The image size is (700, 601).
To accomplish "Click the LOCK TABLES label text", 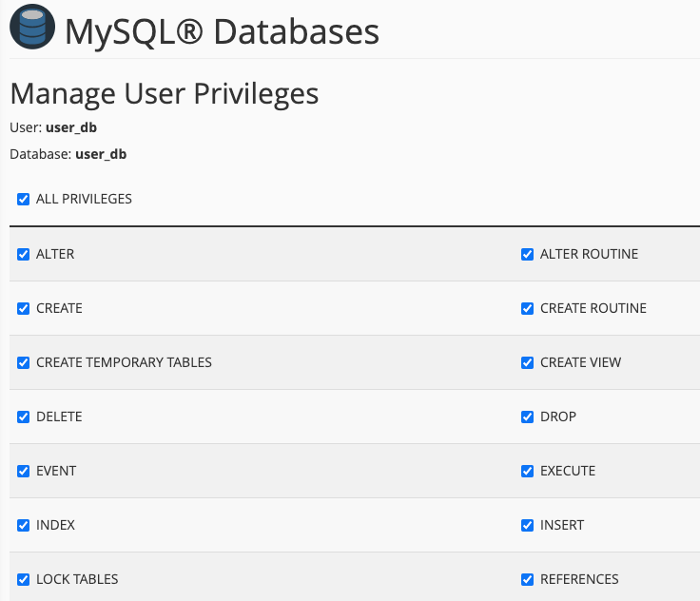I will tap(77, 579).
